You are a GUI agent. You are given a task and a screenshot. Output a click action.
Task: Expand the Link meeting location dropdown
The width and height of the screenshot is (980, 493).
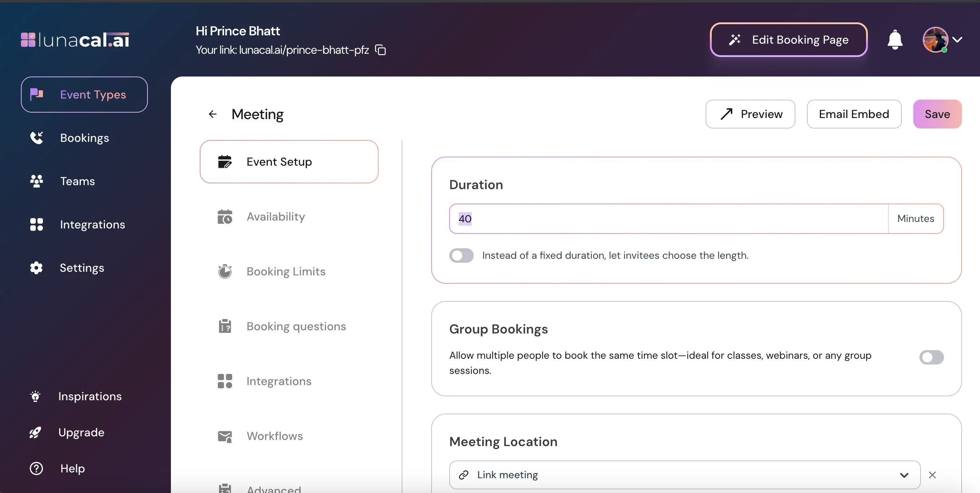click(904, 475)
